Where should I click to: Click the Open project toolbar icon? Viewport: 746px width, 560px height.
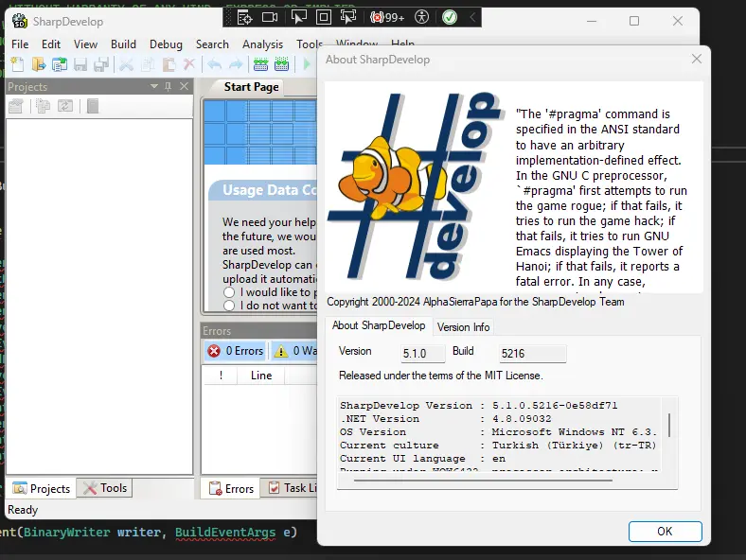(x=60, y=64)
